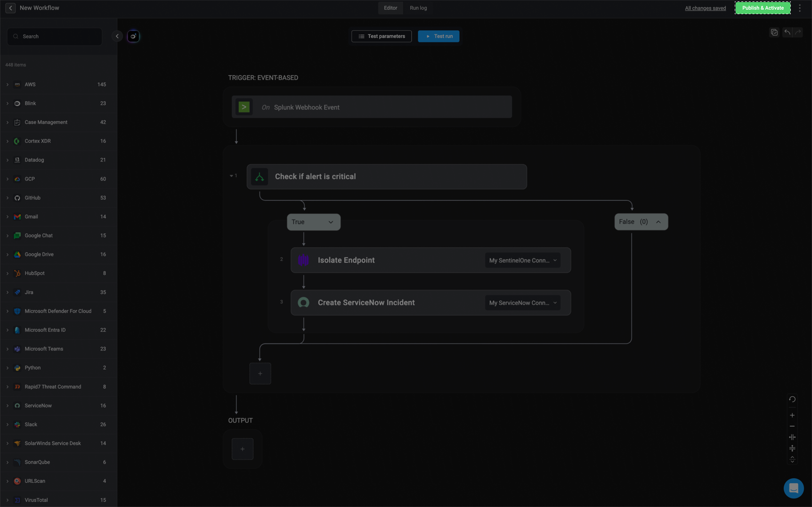The image size is (812, 507).
Task: Adjust vertical spacing of workflow steps
Action: click(792, 448)
